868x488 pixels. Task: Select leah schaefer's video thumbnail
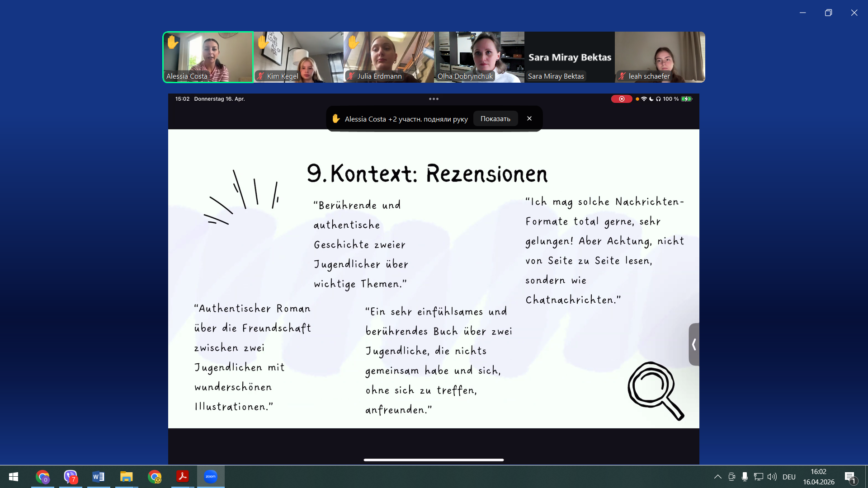click(x=660, y=57)
